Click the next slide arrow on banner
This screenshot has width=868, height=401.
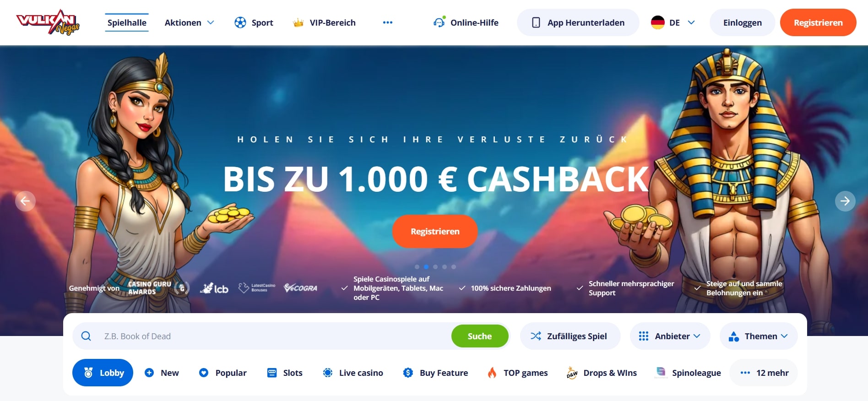point(845,201)
